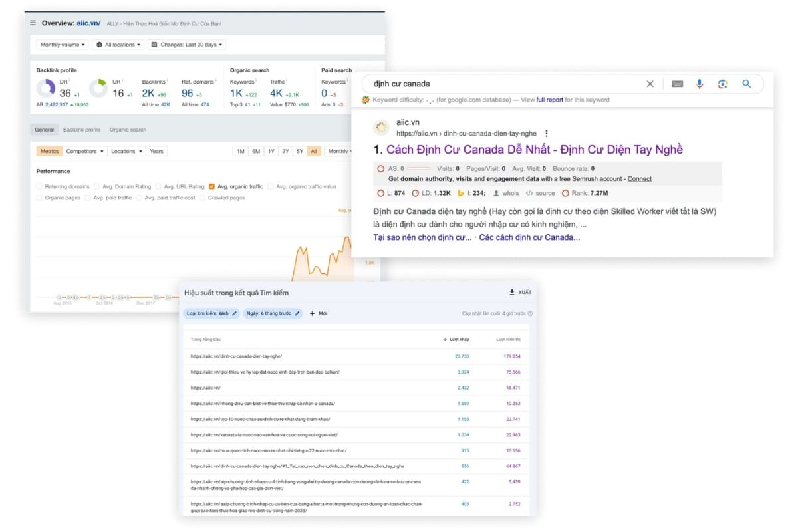Open the three-dot menu beside aiic.vn result
The height and width of the screenshot is (532, 798).
pos(547,133)
